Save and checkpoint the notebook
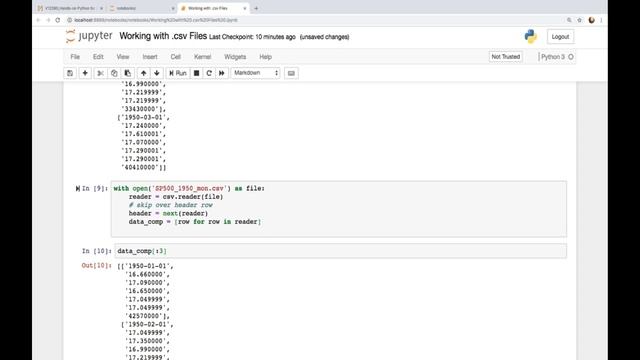The height and width of the screenshot is (360, 640). 70,73
